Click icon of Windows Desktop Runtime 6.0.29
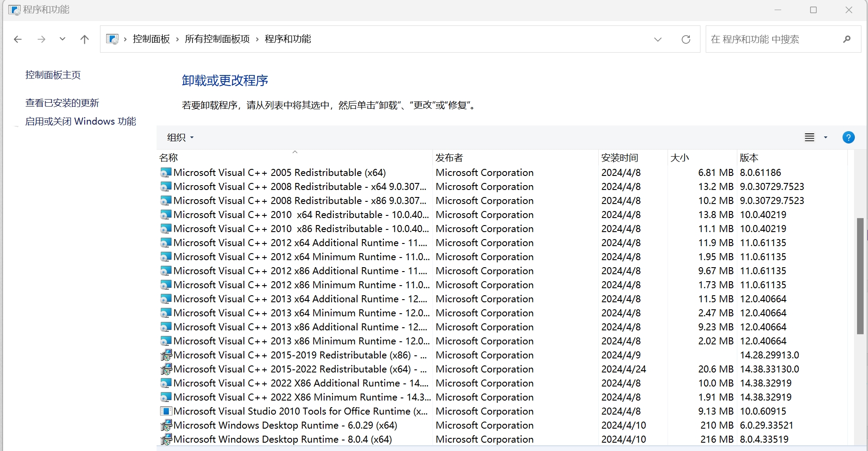868x451 pixels. [x=166, y=426]
